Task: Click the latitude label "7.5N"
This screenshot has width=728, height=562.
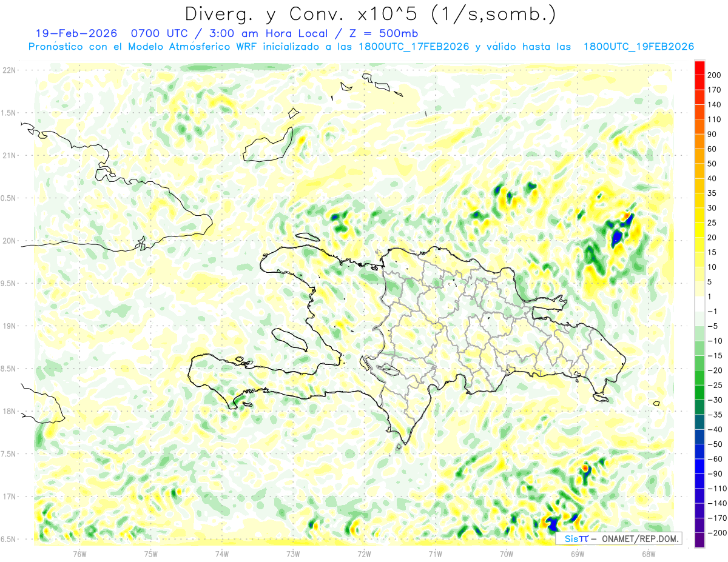Action: tap(8, 454)
